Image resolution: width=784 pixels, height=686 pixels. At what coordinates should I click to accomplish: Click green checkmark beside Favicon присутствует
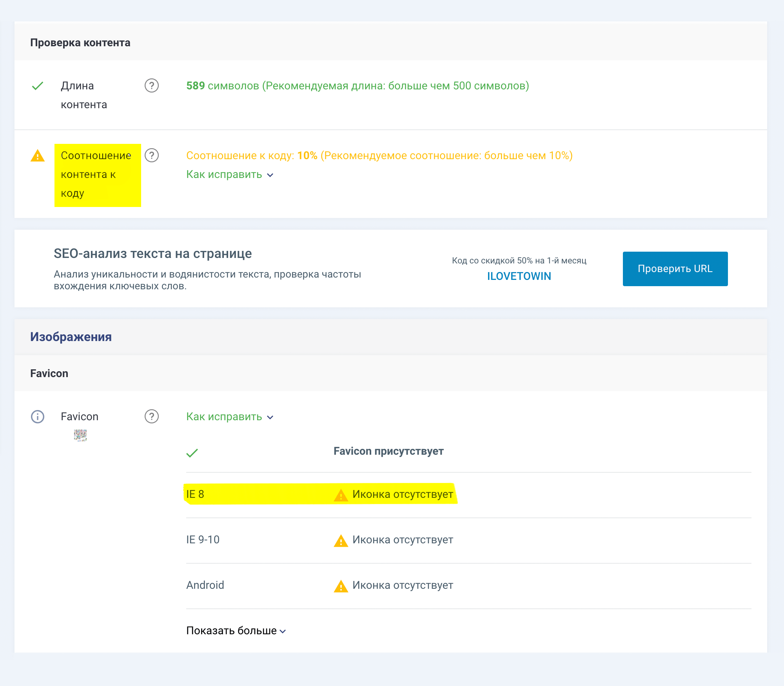192,453
